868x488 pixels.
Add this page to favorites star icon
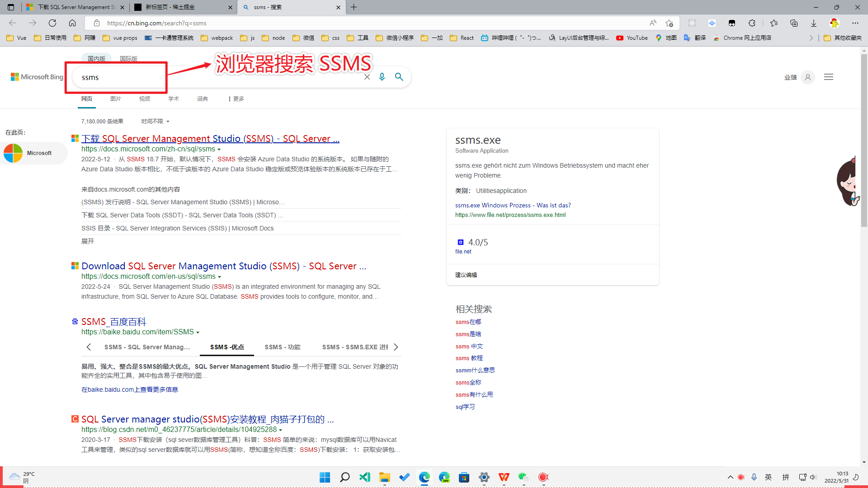tap(670, 23)
